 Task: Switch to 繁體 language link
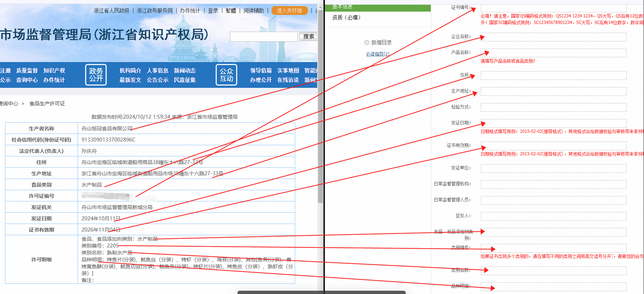coord(231,11)
